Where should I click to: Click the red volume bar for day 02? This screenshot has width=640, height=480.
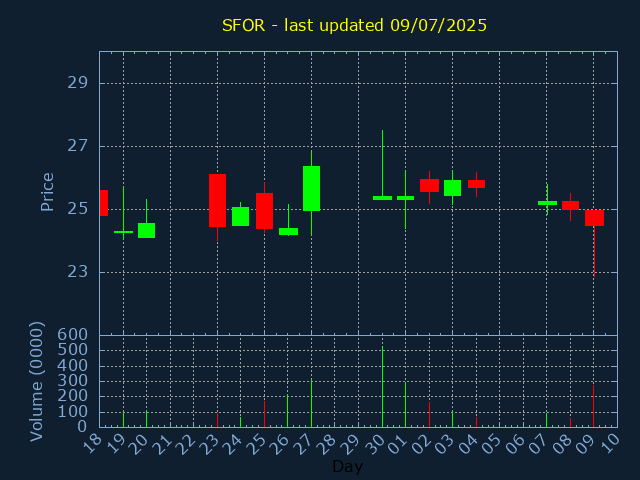point(429,414)
